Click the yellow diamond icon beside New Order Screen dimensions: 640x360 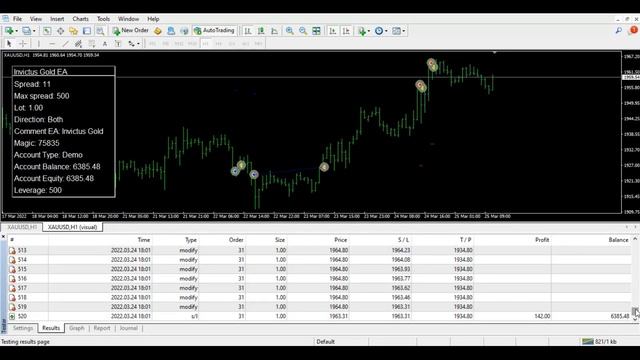[158, 31]
